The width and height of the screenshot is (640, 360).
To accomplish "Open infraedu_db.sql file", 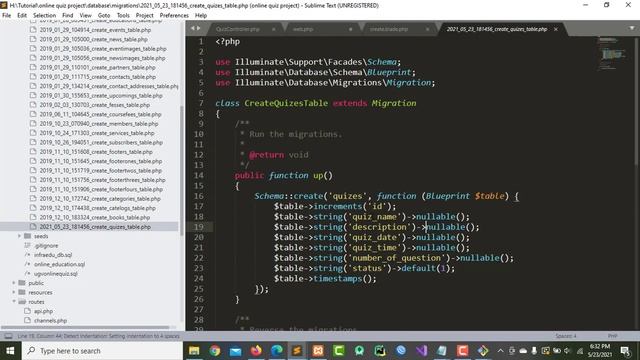I will point(53,255).
